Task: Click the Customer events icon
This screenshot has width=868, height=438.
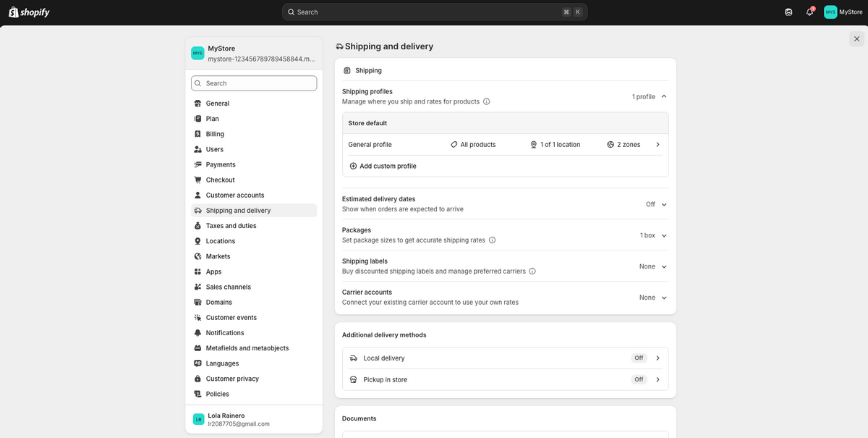Action: (198, 317)
